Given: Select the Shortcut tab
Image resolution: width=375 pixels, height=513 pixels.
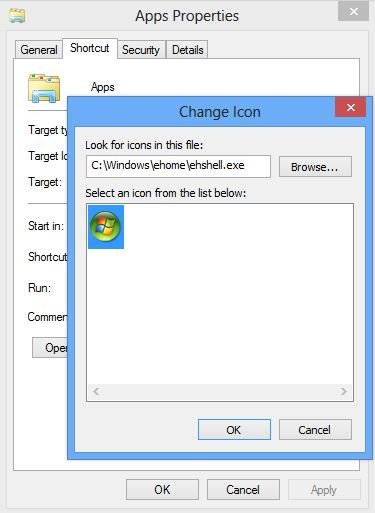Looking at the screenshot, I should pyautogui.click(x=90, y=48).
